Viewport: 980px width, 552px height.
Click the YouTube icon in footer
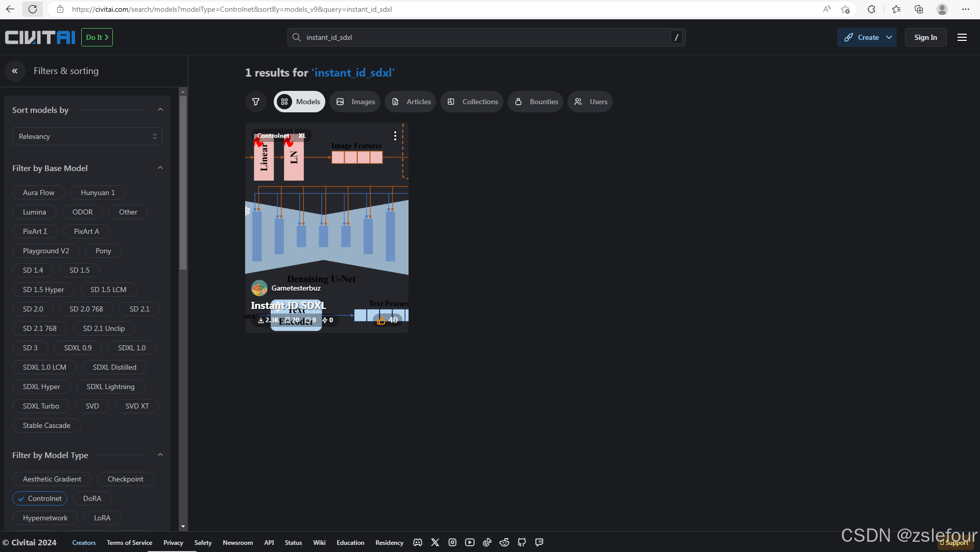[x=470, y=542]
